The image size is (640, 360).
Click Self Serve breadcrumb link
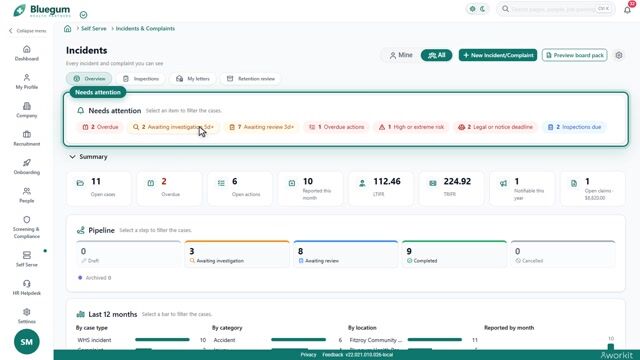coord(93,29)
